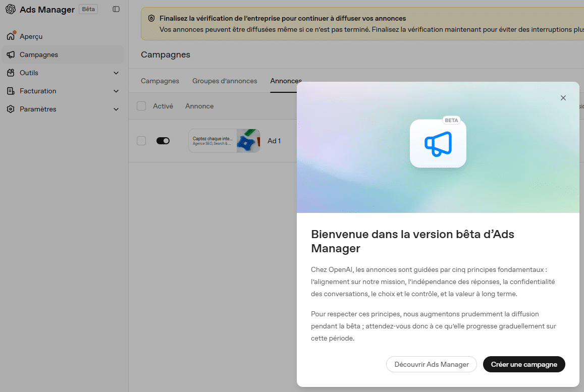Click the Paramètres gear icon
Screen dimensions: 584x392
(11, 109)
